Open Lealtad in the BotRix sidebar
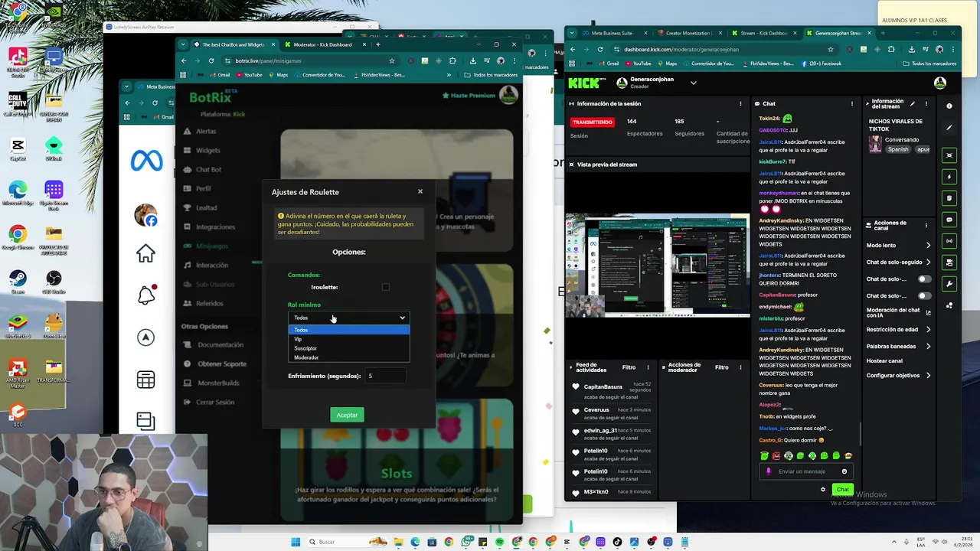This screenshot has width=980, height=551. 206,207
